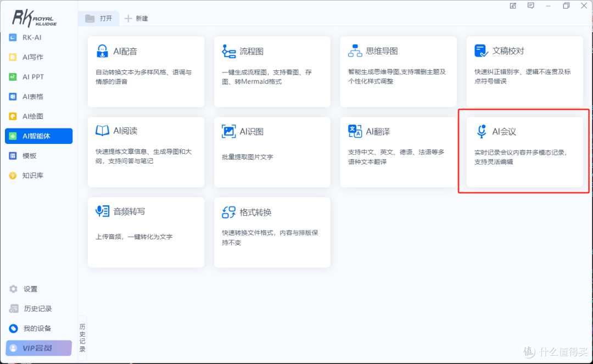Click the 思维导图 card title
This screenshot has width=593, height=364.
382,51
